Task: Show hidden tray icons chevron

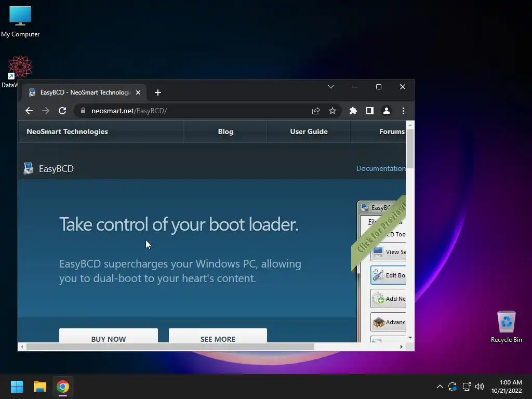Action: tap(440, 387)
